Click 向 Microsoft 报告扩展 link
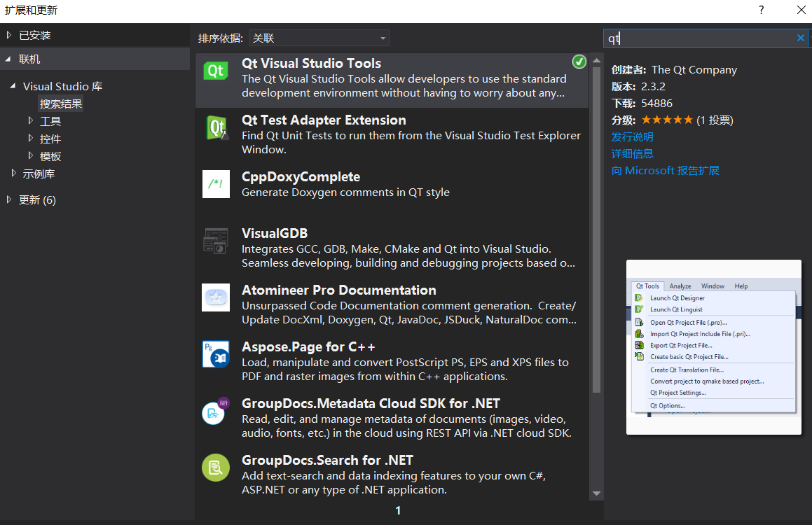The image size is (812, 525). 666,171
